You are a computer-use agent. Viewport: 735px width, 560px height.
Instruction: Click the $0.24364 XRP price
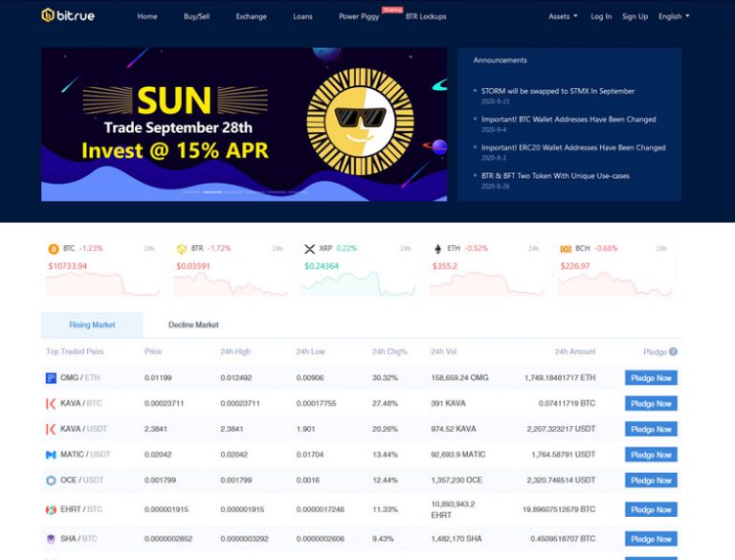click(x=322, y=266)
